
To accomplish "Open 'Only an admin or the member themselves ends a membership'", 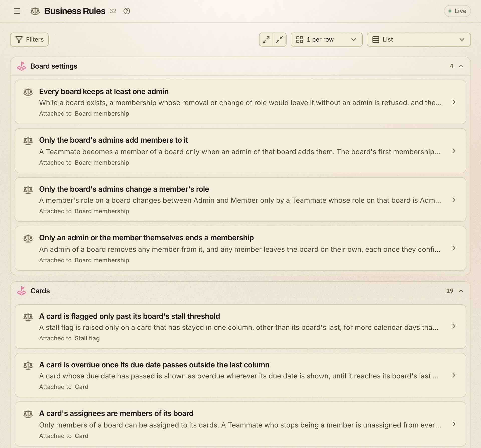I will [x=241, y=248].
